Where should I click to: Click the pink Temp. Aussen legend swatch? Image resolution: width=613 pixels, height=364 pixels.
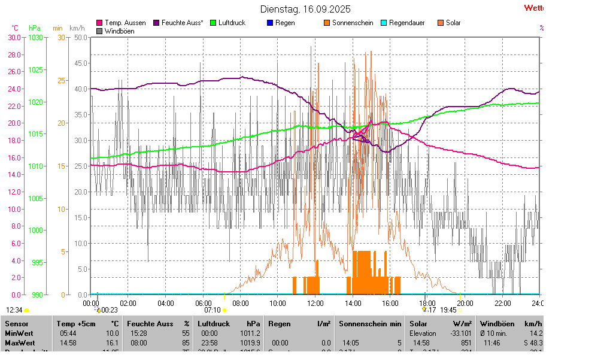[x=99, y=23]
